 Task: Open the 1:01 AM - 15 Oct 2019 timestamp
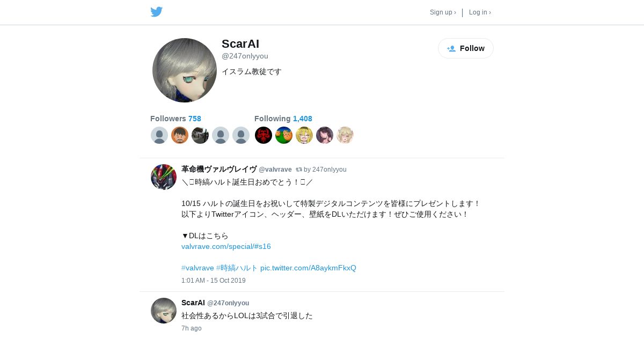coord(214,281)
